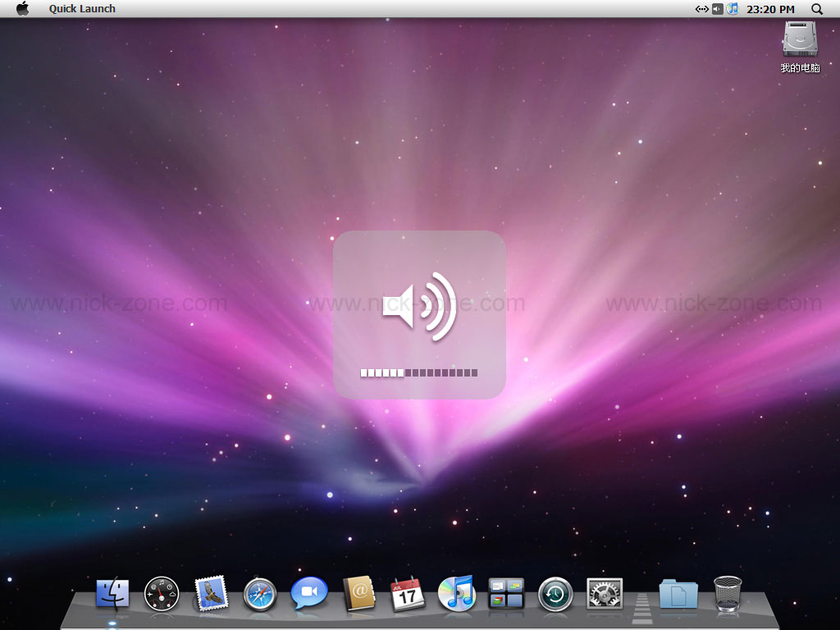
Task: Open iCal calendar showing 17
Action: (407, 594)
